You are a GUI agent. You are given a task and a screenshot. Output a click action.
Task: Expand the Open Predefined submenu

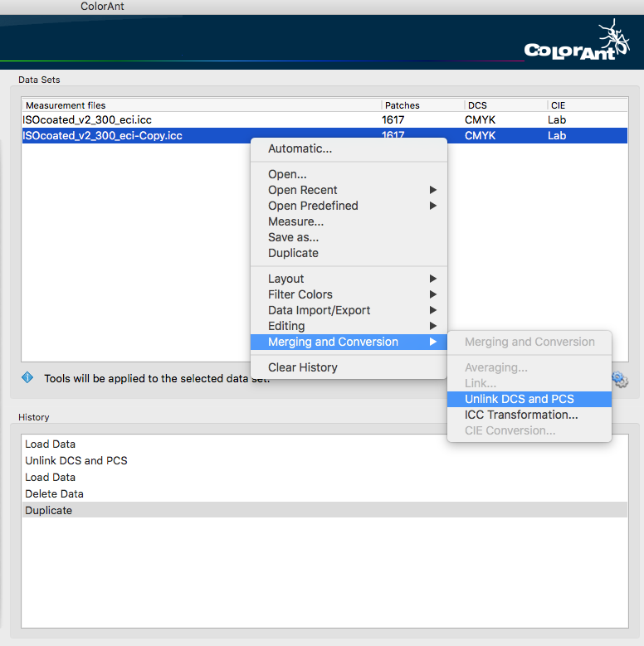pyautogui.click(x=349, y=206)
